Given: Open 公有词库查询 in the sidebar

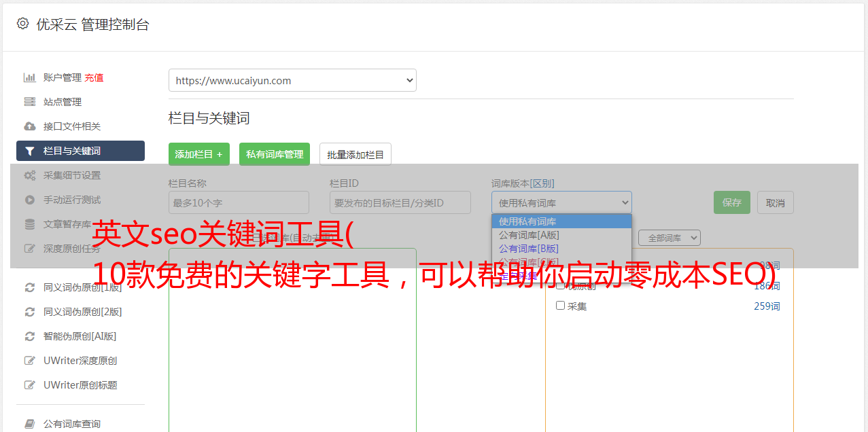Looking at the screenshot, I should 72,424.
